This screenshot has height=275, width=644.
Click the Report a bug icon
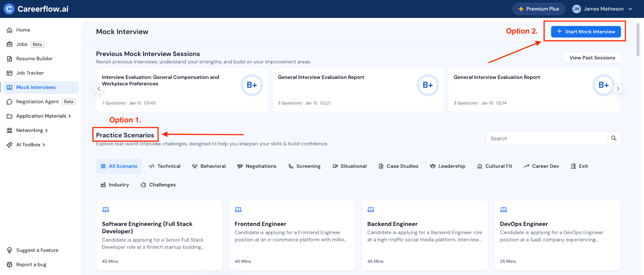click(x=10, y=265)
